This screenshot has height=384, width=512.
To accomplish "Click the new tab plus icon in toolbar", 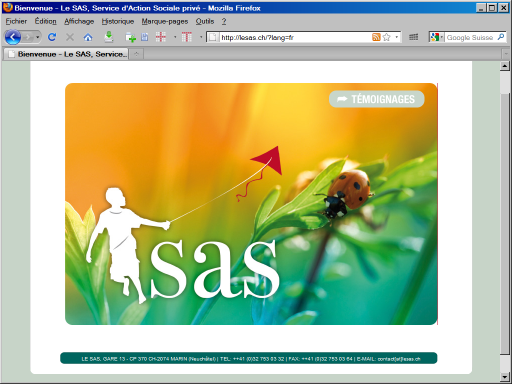I will (x=130, y=37).
